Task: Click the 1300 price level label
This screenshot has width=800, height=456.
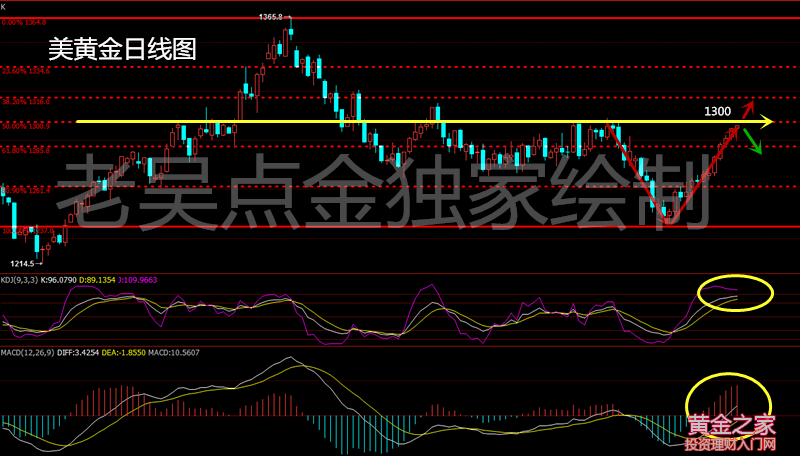Action: point(717,110)
